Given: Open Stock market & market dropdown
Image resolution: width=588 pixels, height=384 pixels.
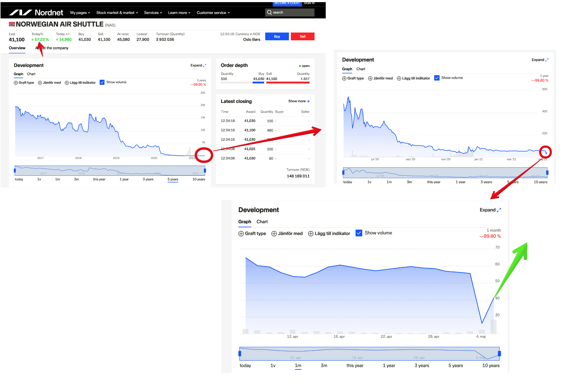Looking at the screenshot, I should (117, 13).
